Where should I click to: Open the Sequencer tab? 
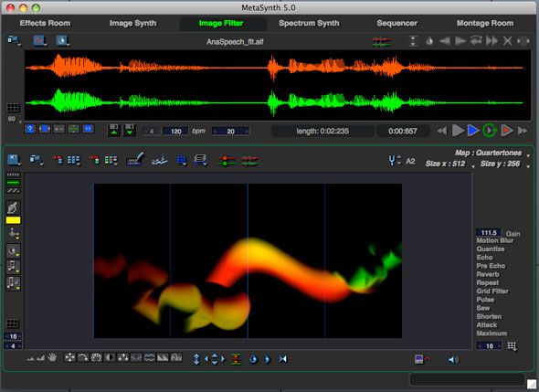(x=397, y=23)
